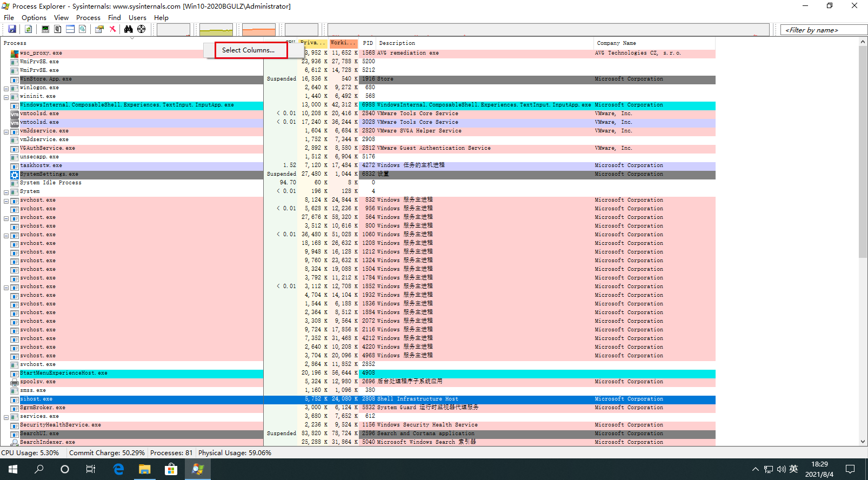This screenshot has width=868, height=480.
Task: Sort by the PID column header
Action: [368, 43]
